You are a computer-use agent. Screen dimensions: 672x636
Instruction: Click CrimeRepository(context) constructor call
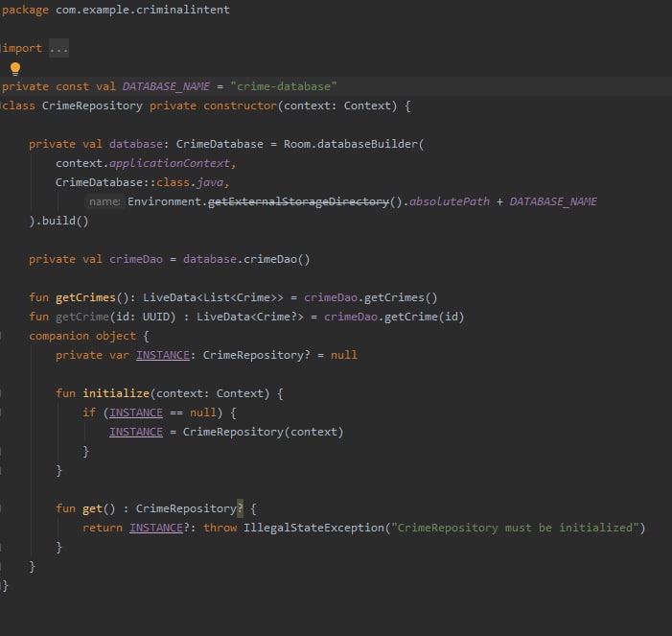pos(263,432)
